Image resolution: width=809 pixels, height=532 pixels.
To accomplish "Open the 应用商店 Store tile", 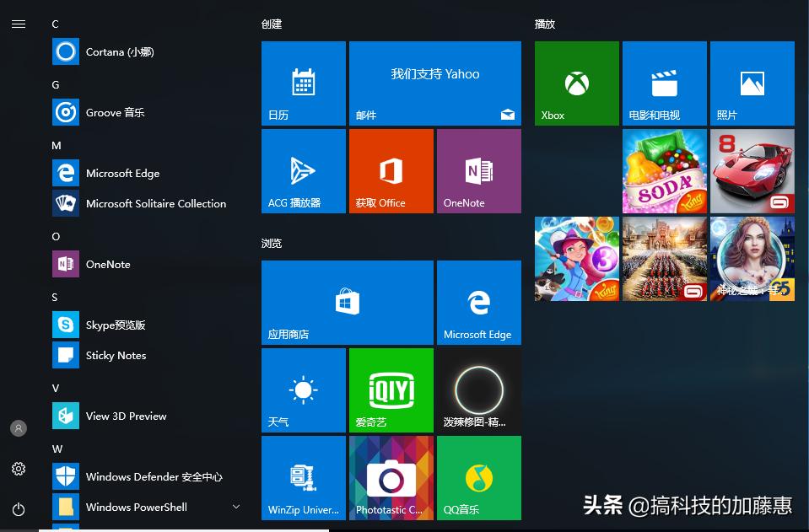I will point(347,302).
